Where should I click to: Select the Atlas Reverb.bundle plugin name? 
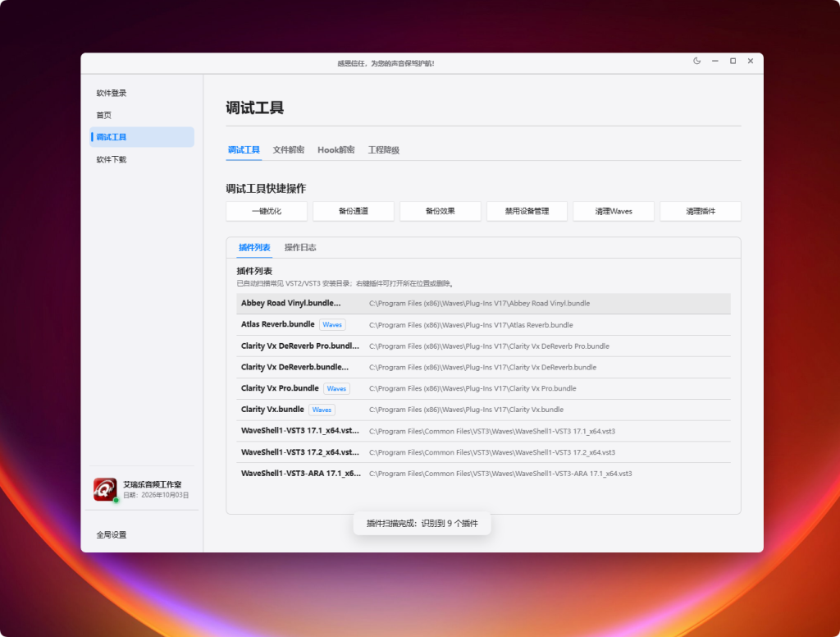pyautogui.click(x=277, y=324)
